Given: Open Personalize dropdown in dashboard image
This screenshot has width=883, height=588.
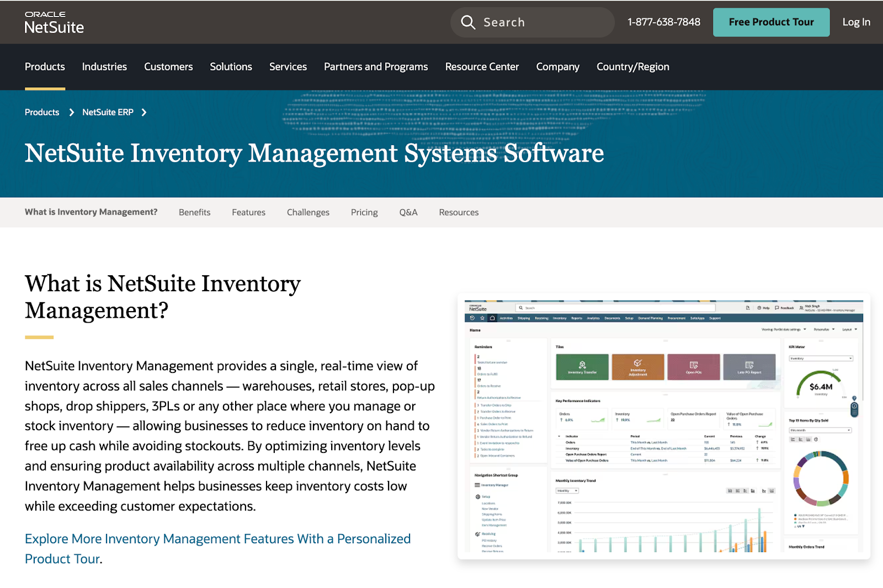Looking at the screenshot, I should tap(823, 329).
